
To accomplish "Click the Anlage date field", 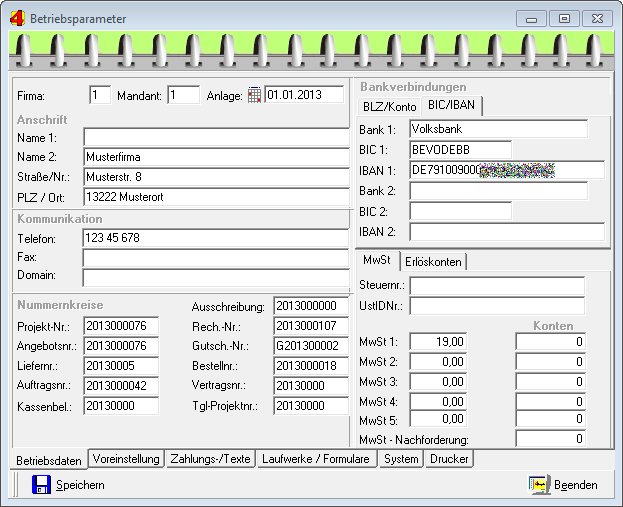I will 303,95.
